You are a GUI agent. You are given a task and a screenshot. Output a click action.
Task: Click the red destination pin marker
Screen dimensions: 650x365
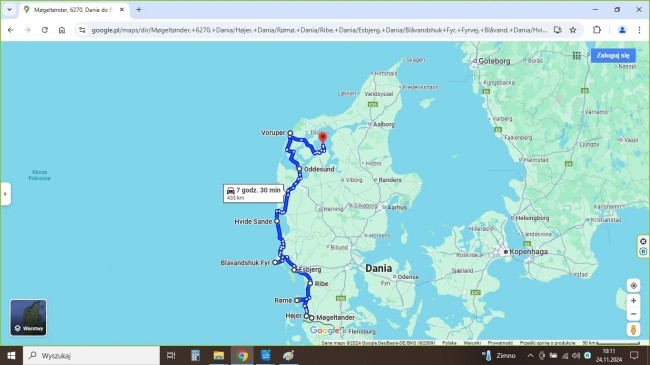coord(323,138)
